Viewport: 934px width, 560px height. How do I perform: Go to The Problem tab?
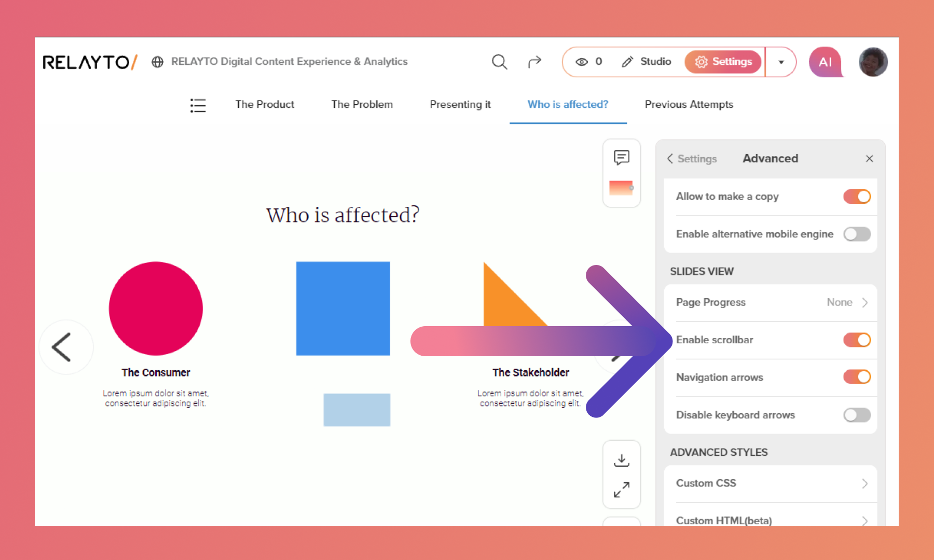click(x=362, y=104)
